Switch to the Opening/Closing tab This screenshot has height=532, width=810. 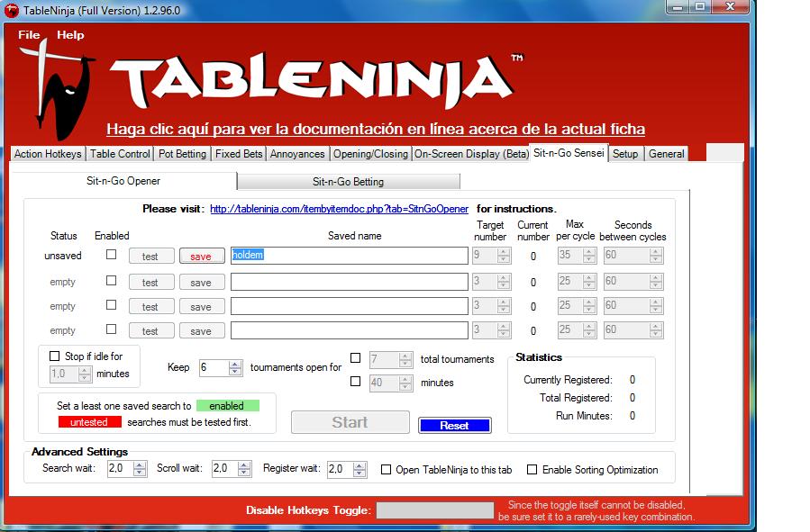(x=370, y=154)
